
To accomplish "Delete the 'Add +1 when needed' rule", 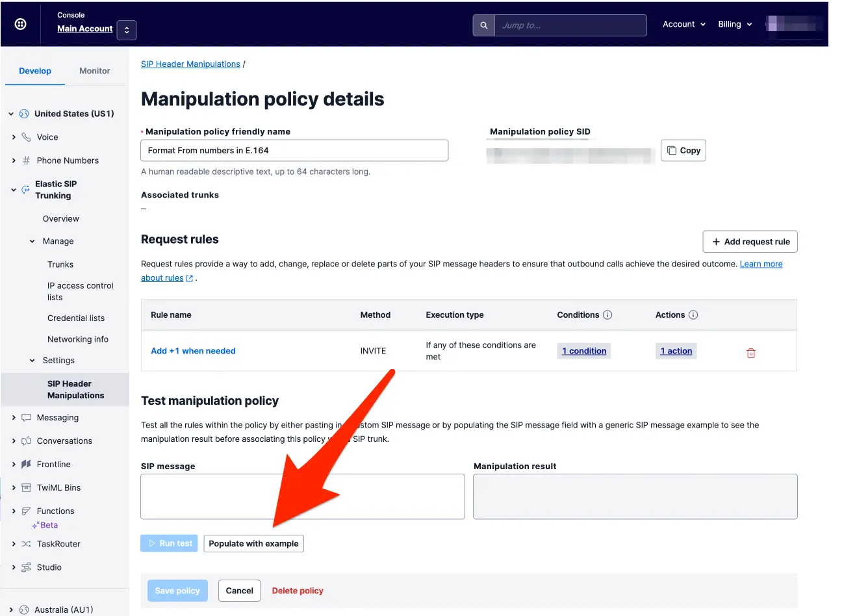I will coord(751,353).
